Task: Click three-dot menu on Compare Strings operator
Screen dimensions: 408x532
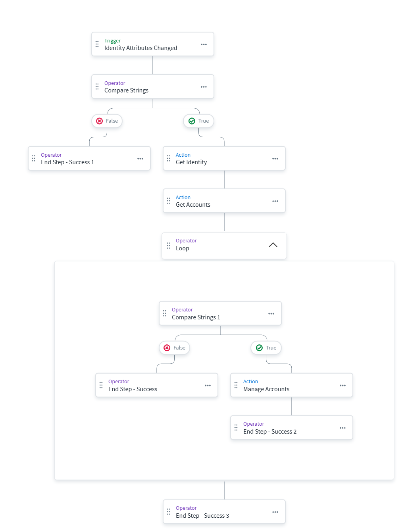Action: 204,87
